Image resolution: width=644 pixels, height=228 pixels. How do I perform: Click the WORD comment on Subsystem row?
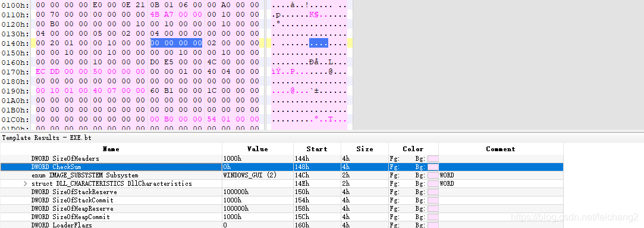[x=447, y=176]
